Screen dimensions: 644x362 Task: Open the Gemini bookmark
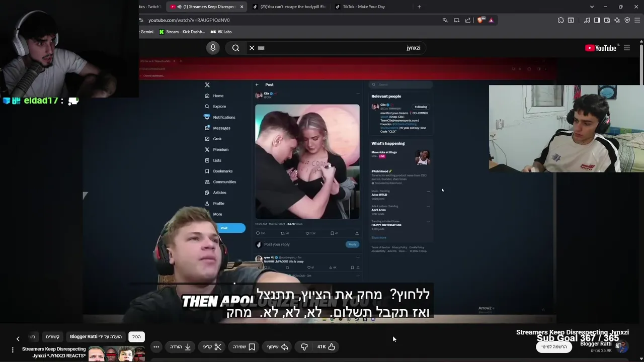(x=146, y=32)
